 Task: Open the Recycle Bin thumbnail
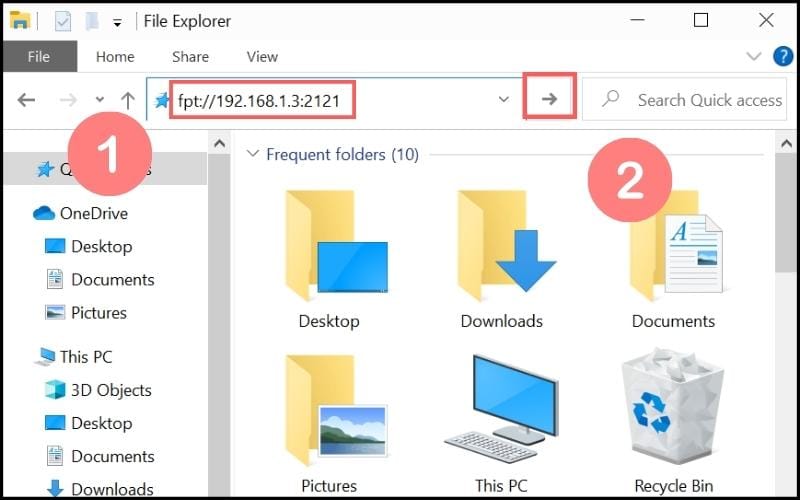tap(673, 407)
